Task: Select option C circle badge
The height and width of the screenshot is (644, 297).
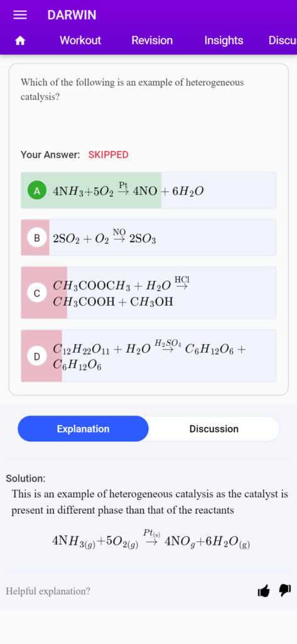Action: tap(37, 293)
